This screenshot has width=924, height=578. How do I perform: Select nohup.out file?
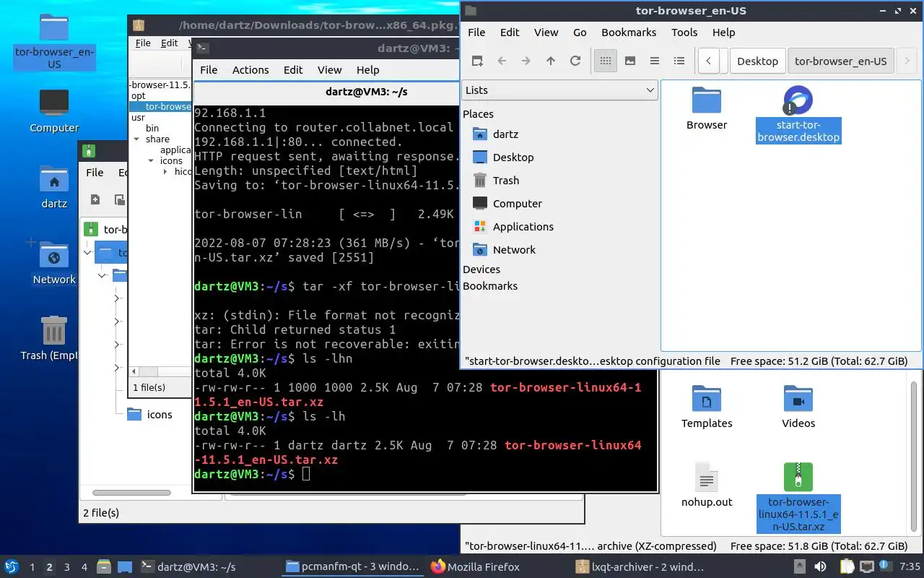pos(707,485)
